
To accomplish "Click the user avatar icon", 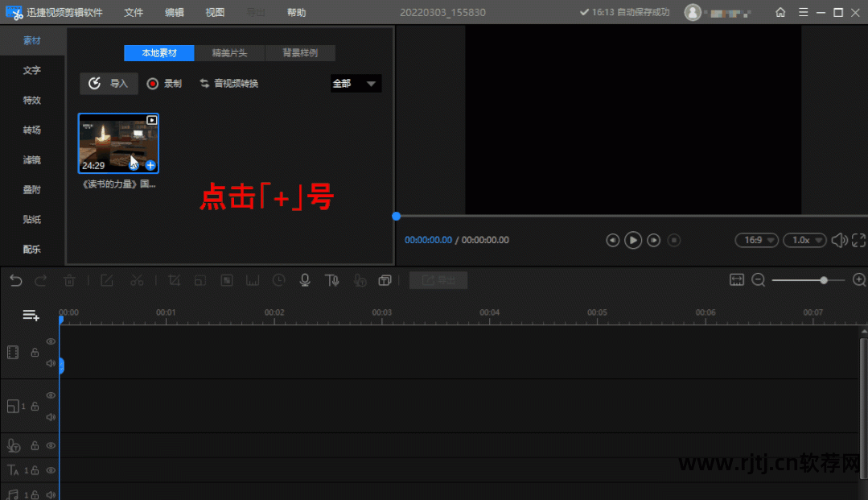I will [693, 12].
